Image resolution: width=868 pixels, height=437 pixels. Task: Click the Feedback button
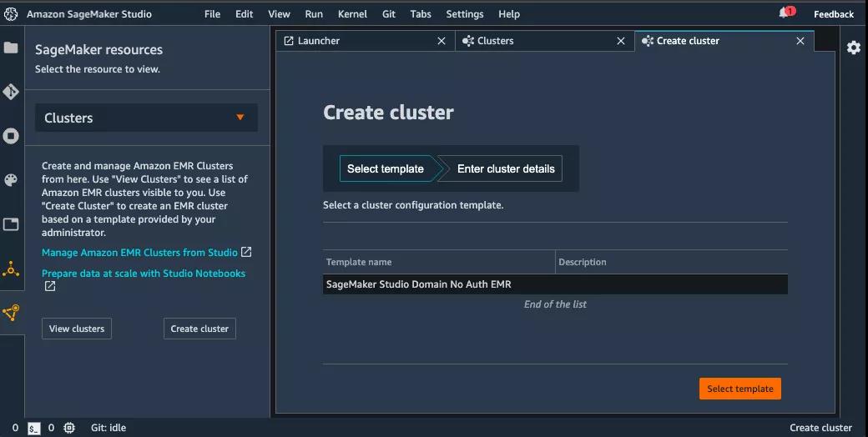834,14
